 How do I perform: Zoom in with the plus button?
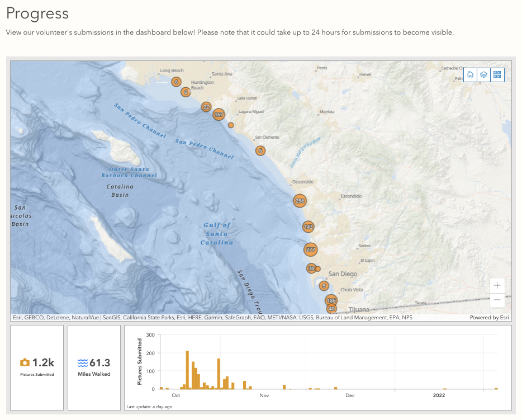pyautogui.click(x=497, y=285)
